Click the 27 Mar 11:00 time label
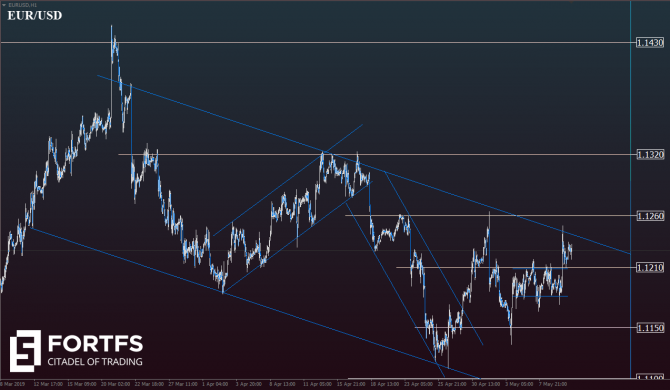Viewport: 670px width, 390px height. click(183, 384)
